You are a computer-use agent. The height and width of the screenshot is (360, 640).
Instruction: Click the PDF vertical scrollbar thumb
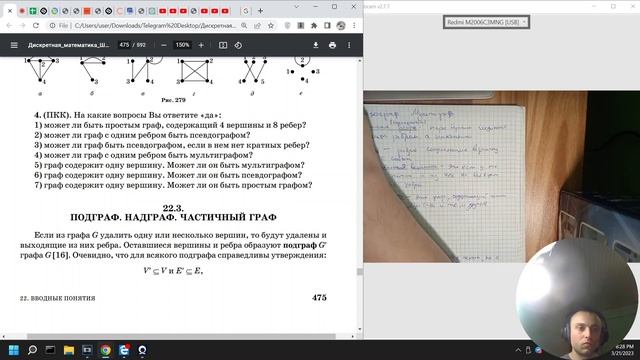point(360,272)
